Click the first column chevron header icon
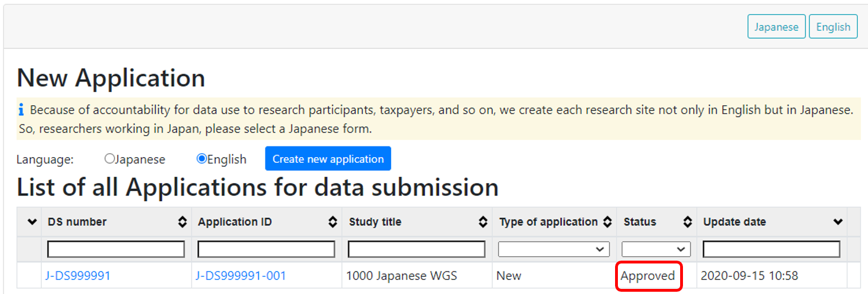 [x=32, y=222]
